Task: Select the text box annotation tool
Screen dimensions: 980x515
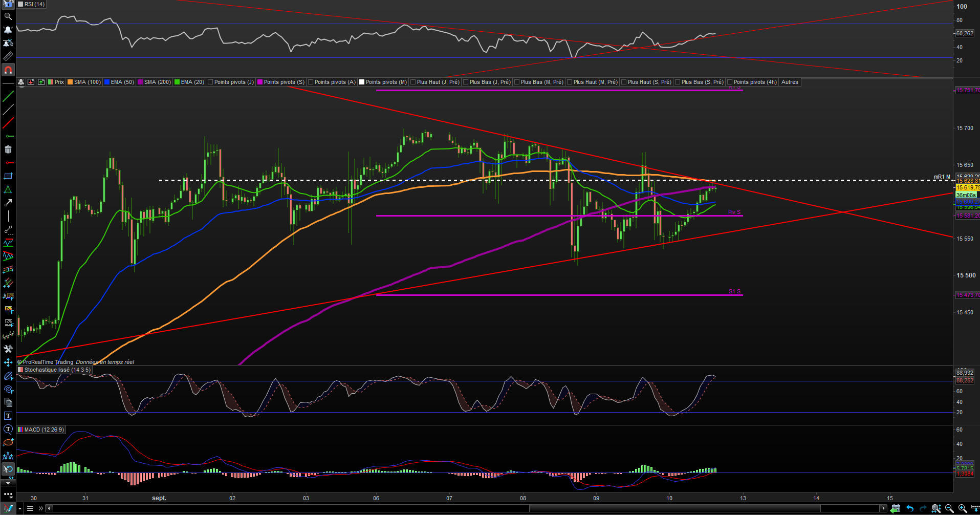Action: point(8,416)
